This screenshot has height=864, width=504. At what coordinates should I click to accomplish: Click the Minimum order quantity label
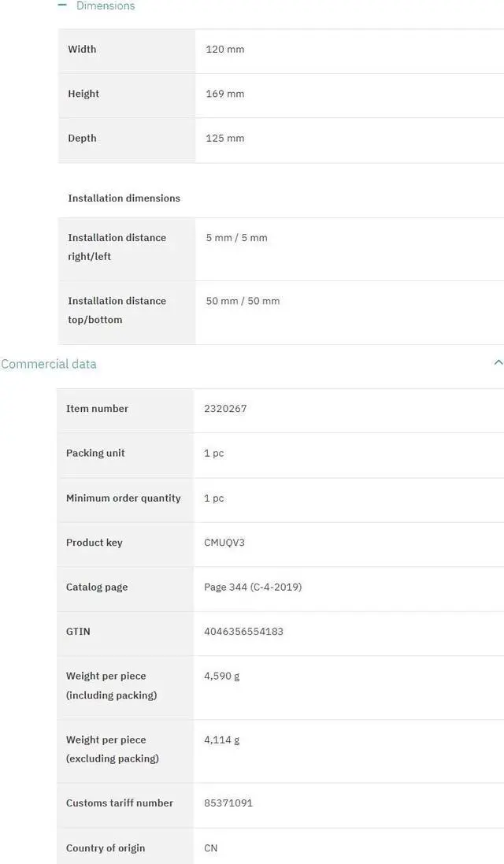(x=124, y=499)
